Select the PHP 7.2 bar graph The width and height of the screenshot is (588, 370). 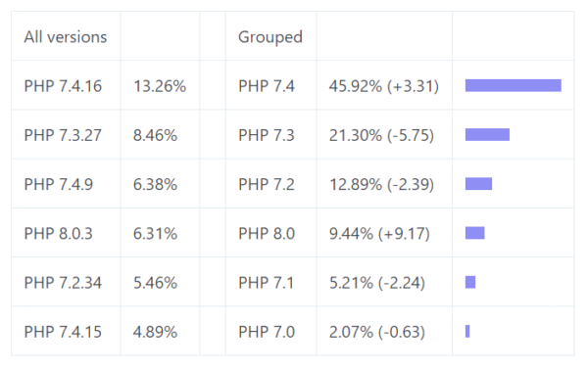478,183
